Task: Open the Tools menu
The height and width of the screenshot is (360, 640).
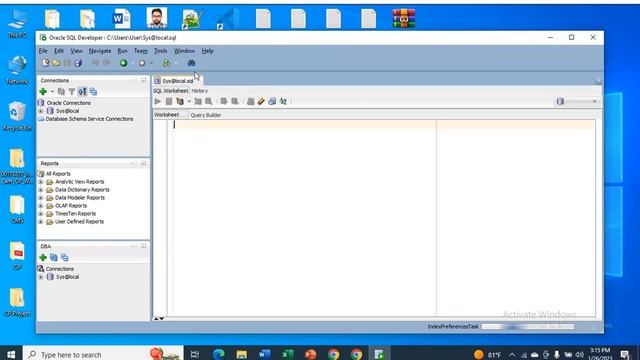Action: [160, 51]
